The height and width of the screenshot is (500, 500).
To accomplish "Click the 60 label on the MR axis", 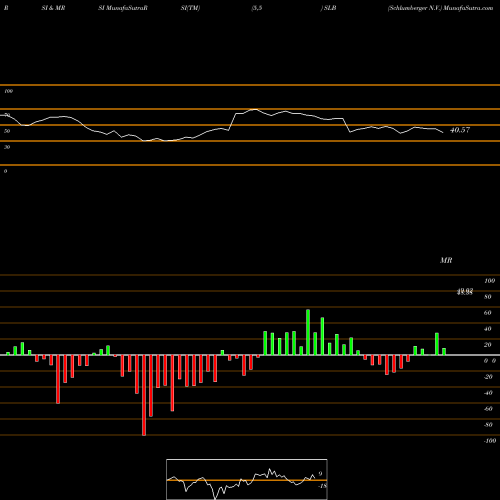I will click(x=488, y=313).
